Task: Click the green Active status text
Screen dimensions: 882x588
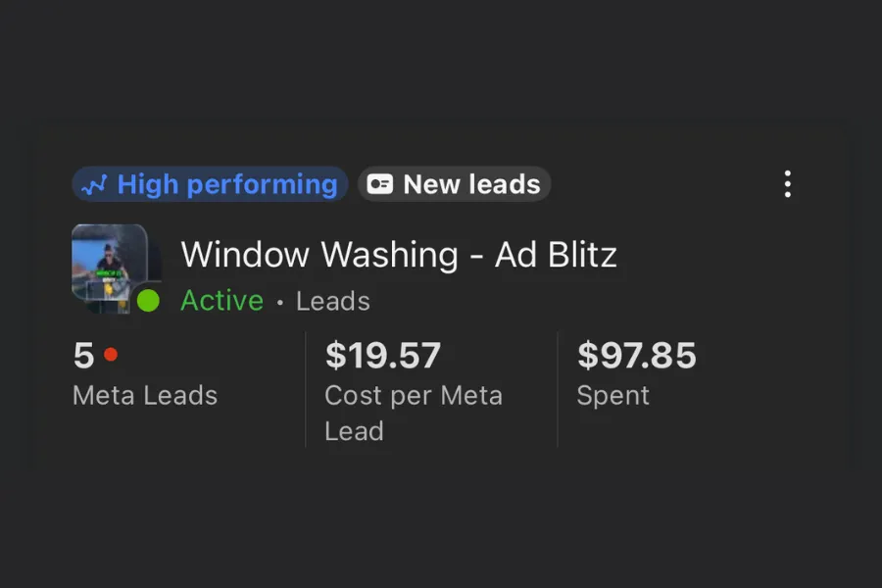Action: point(221,301)
